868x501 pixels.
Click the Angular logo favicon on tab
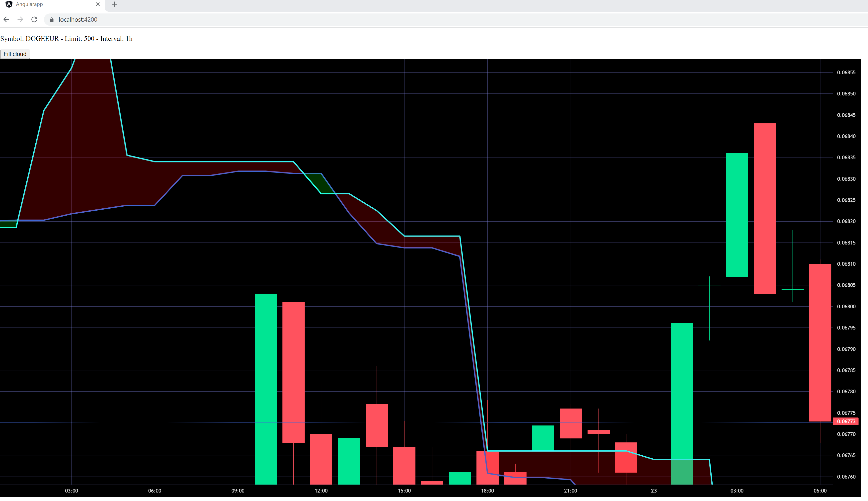9,4
